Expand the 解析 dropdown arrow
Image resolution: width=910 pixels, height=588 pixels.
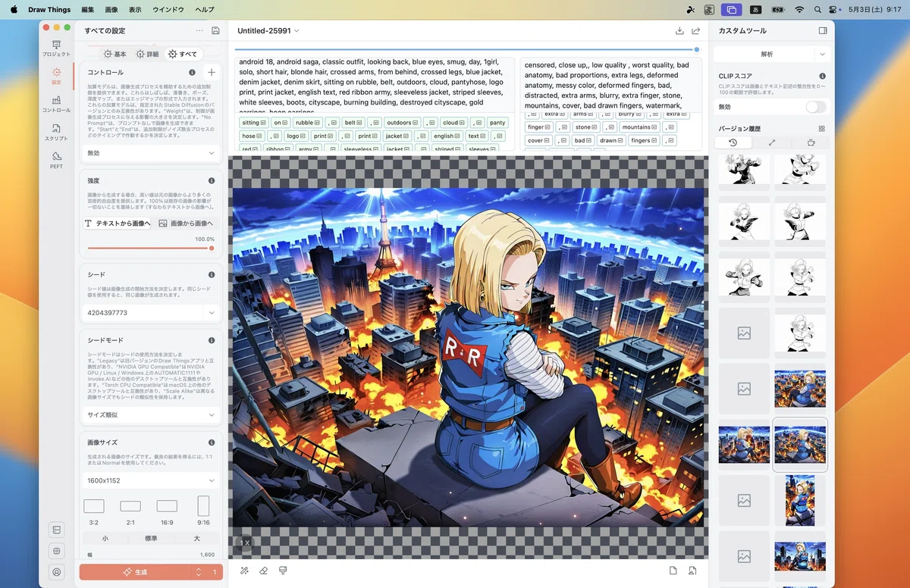(822, 55)
